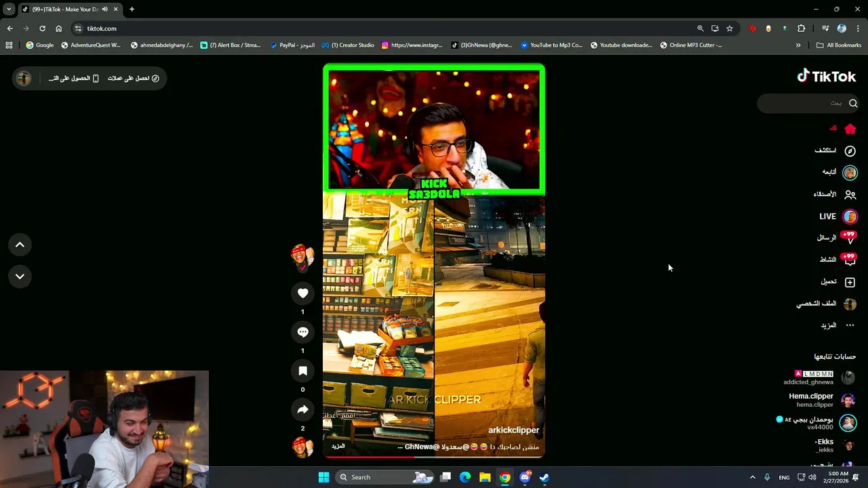This screenshot has height=488, width=868.
Task: Expand the system tray hidden icons
Action: (752, 477)
